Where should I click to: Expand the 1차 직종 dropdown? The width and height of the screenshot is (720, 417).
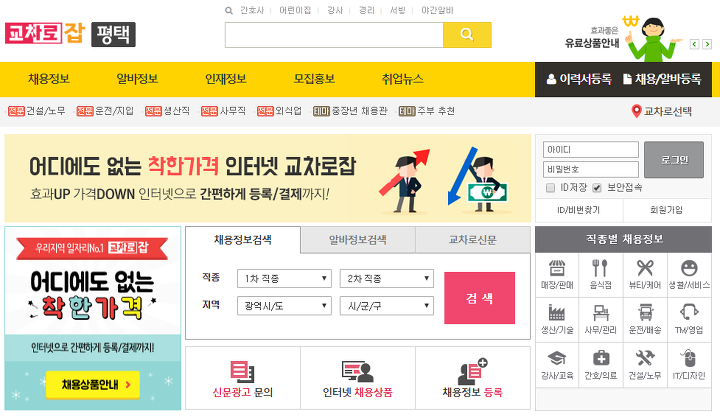point(284,278)
